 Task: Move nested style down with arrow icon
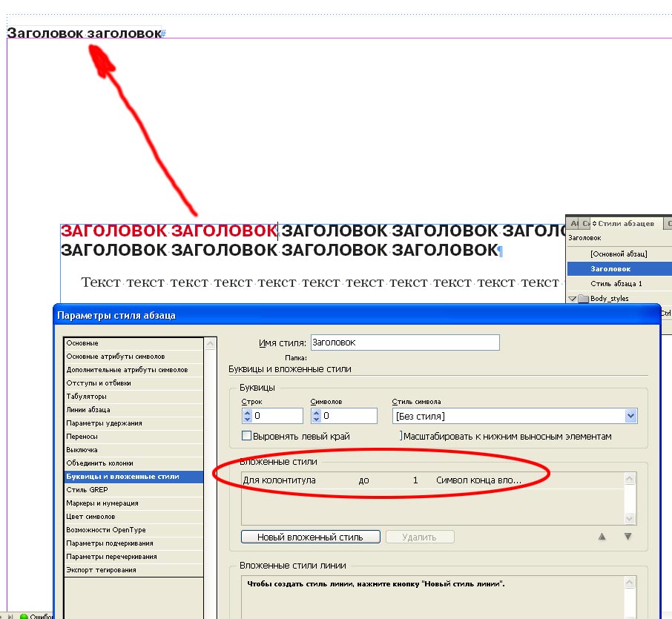[627, 536]
